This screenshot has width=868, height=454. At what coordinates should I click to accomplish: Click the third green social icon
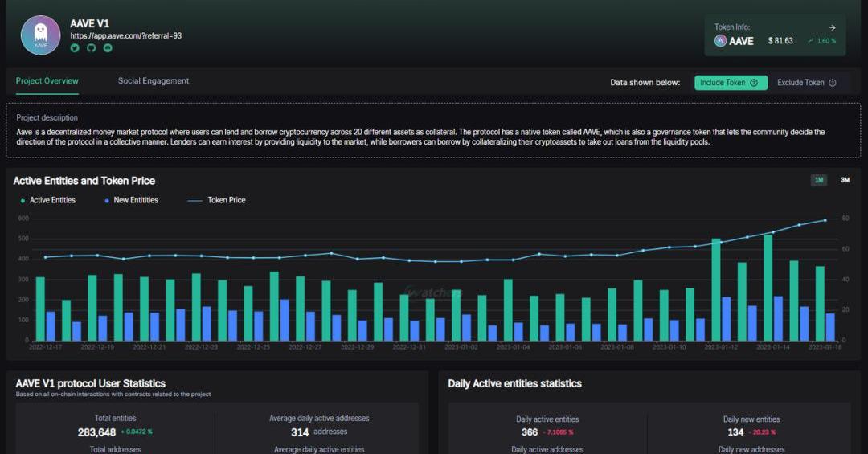click(x=108, y=48)
